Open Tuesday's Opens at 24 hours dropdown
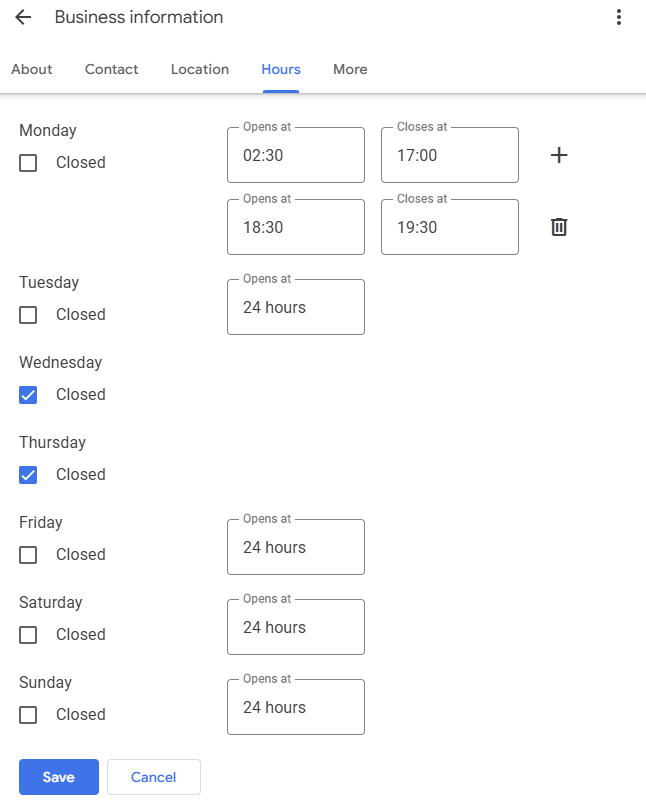 [296, 307]
